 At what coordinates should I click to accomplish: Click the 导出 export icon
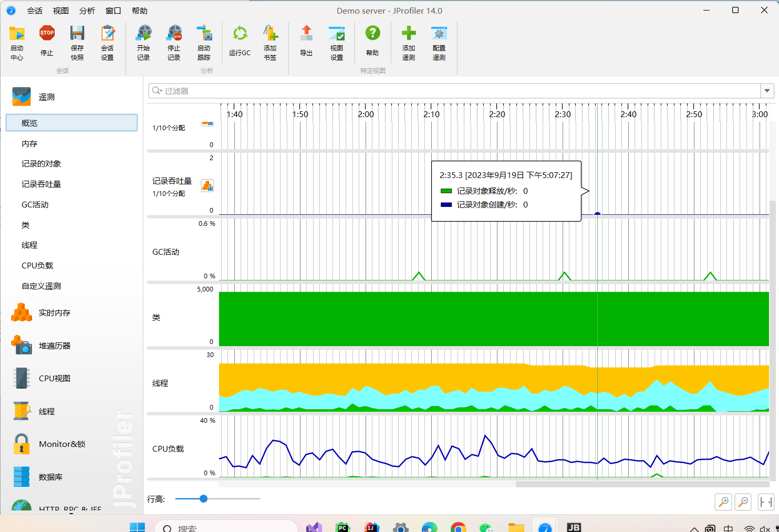[306, 41]
